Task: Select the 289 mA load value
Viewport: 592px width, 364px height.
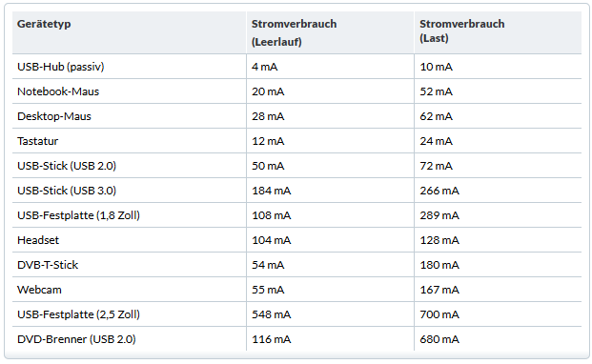Action: (x=439, y=215)
